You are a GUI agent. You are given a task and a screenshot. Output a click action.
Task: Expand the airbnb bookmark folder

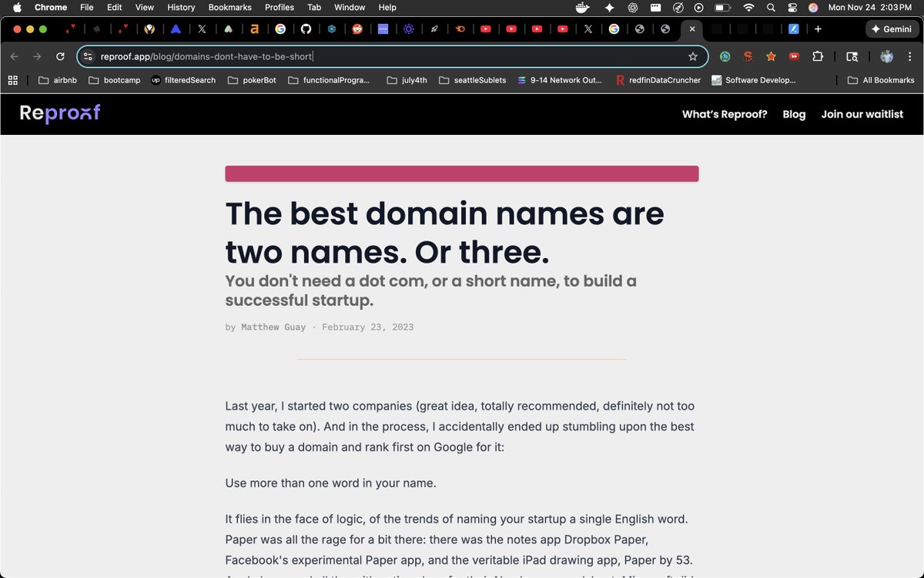click(57, 80)
